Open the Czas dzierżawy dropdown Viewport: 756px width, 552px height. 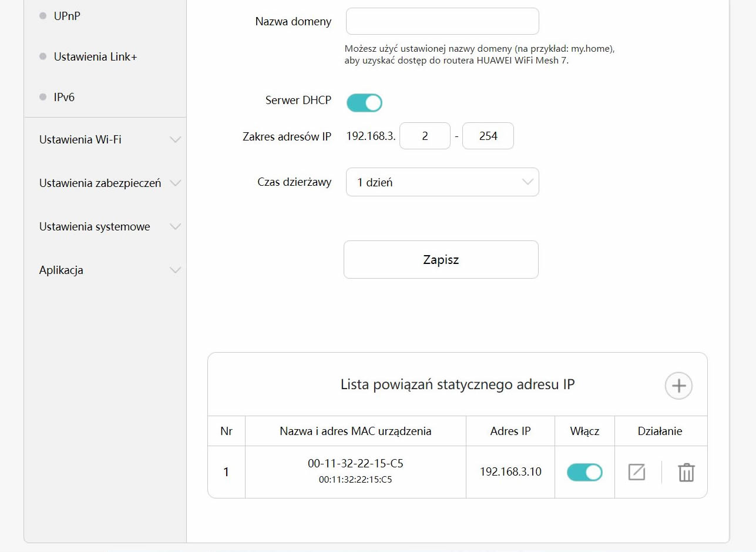442,182
